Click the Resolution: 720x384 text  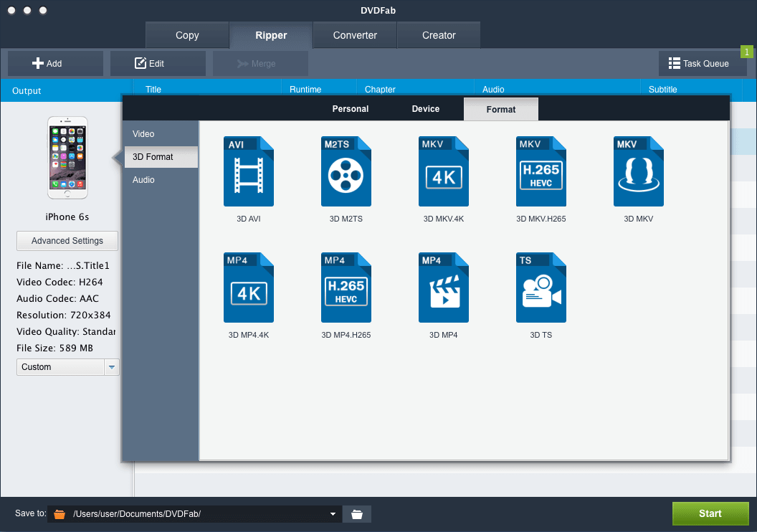(x=63, y=315)
